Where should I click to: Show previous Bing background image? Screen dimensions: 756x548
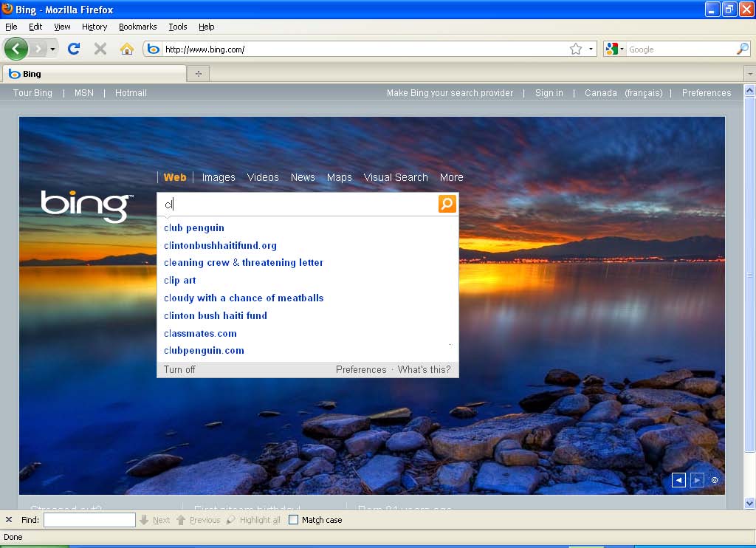coord(678,481)
